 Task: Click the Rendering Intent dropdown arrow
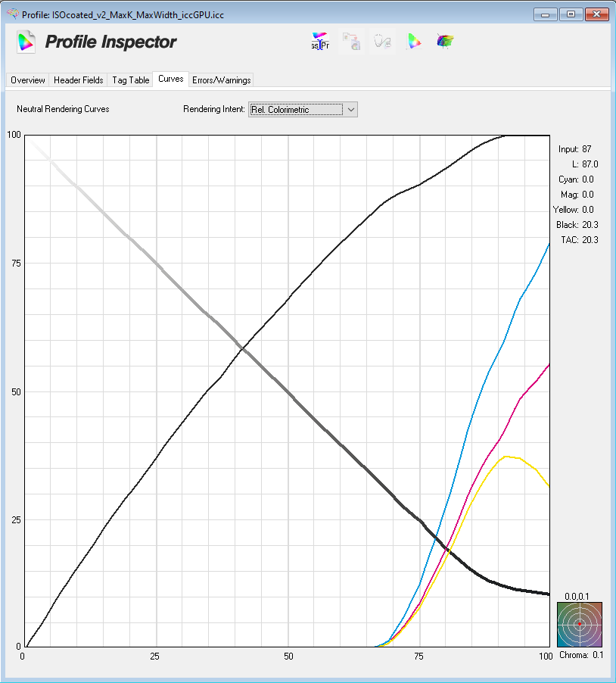click(350, 110)
